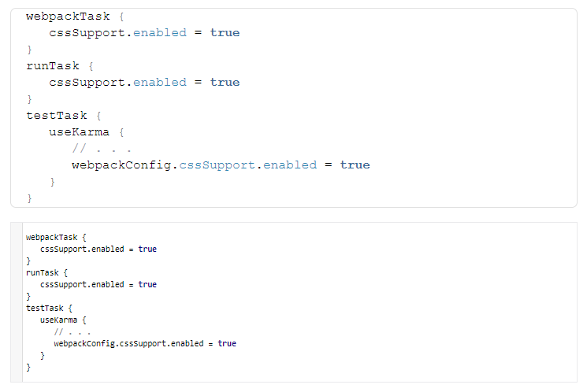The image size is (587, 392).
Task: Click the large-font '// . . .' comment
Action: coord(102,149)
